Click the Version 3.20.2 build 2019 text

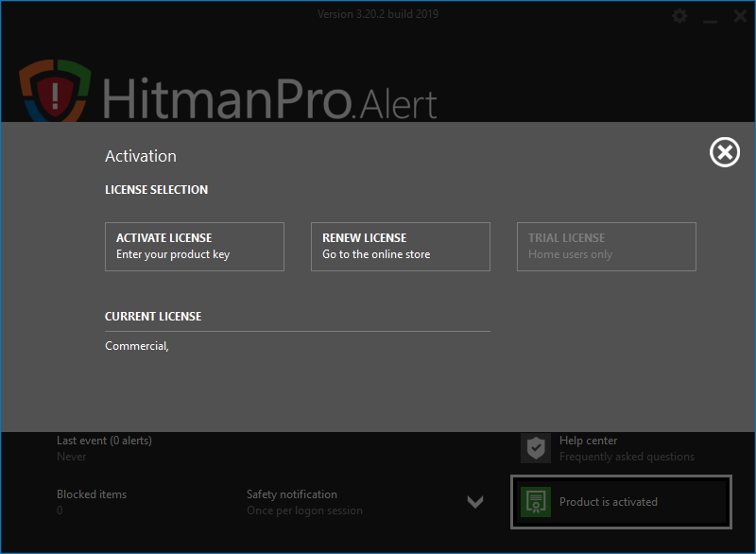coord(378,14)
